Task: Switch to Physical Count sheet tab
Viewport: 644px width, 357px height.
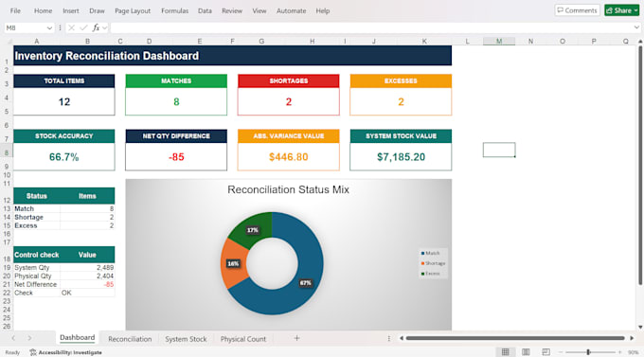Action: 243,339
